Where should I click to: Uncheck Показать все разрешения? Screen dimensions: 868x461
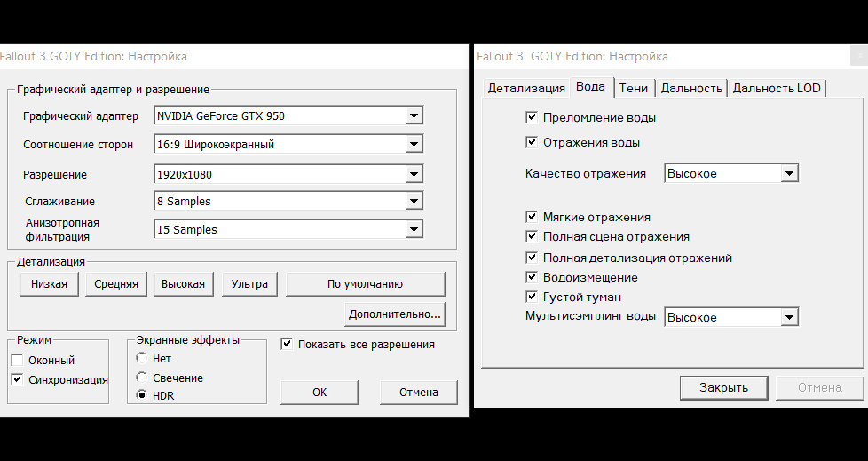[286, 344]
